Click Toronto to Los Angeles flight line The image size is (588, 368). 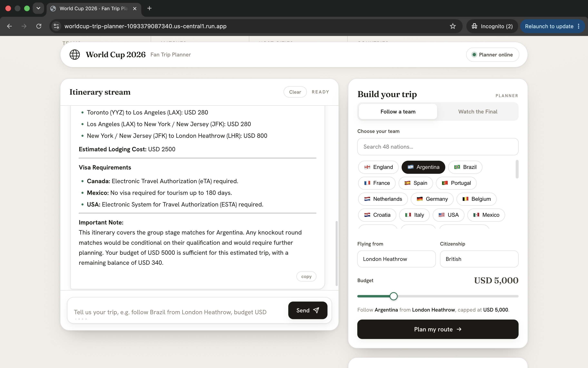(147, 112)
